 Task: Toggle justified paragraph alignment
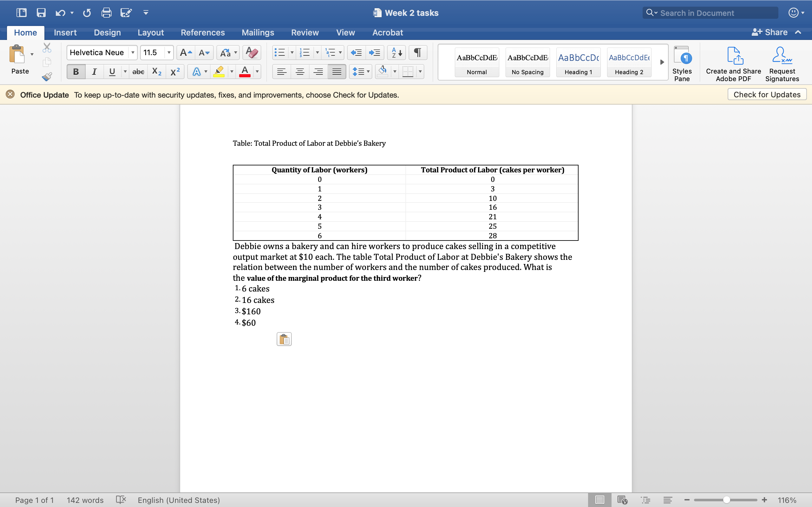337,71
